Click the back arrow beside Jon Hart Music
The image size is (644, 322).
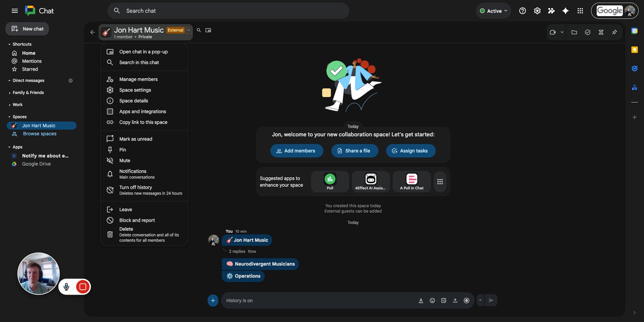[93, 32]
